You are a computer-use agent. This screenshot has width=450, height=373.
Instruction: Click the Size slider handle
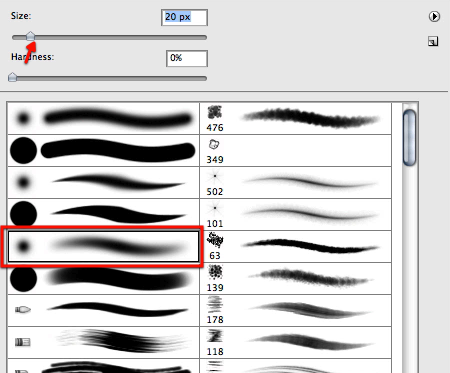pyautogui.click(x=30, y=36)
